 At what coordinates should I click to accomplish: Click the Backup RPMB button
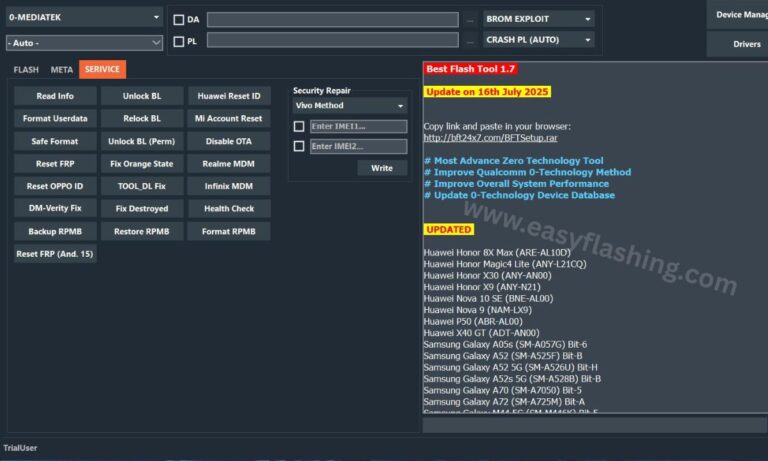[55, 231]
